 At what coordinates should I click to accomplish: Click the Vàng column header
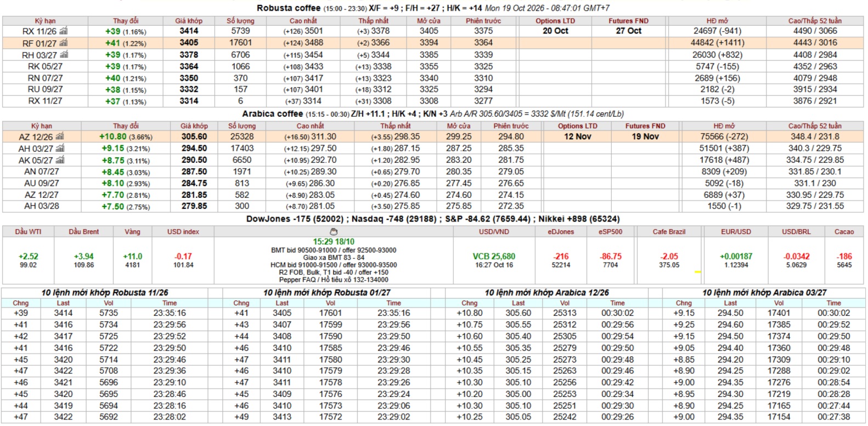click(x=132, y=232)
